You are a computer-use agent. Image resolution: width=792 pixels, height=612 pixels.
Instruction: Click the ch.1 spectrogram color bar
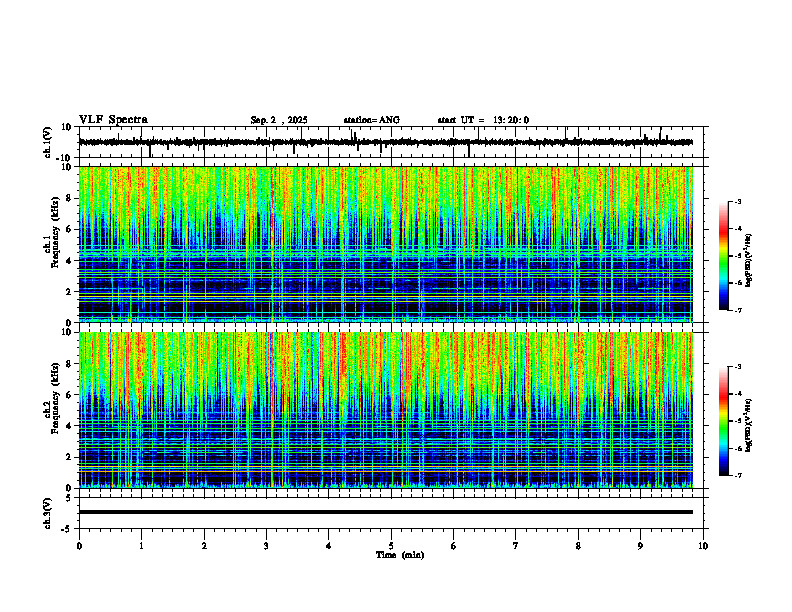724,255
